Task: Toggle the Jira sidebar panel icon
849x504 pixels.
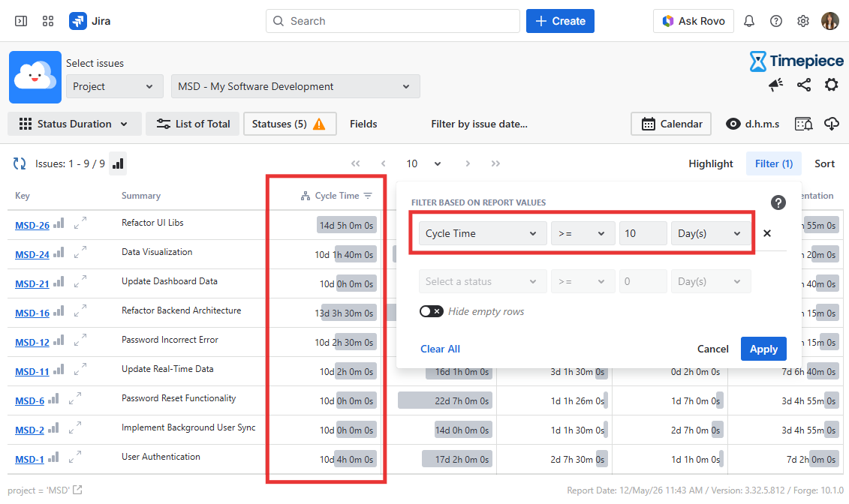Action: pyautogui.click(x=21, y=21)
